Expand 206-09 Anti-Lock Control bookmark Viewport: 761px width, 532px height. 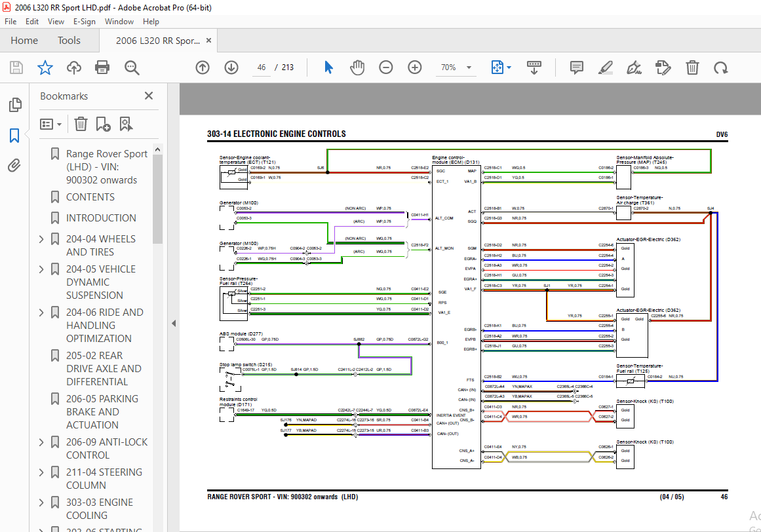click(41, 442)
